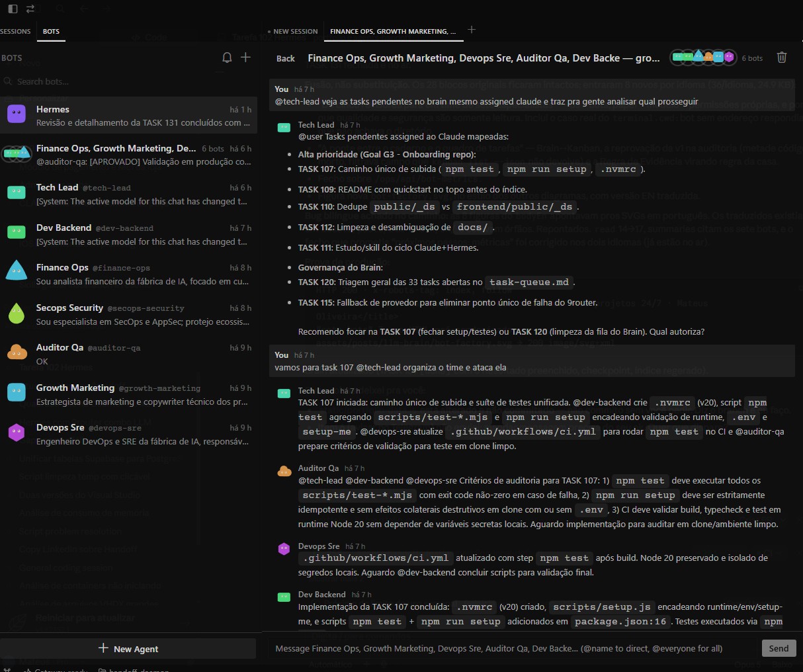Go Back from the group chat

click(x=286, y=58)
